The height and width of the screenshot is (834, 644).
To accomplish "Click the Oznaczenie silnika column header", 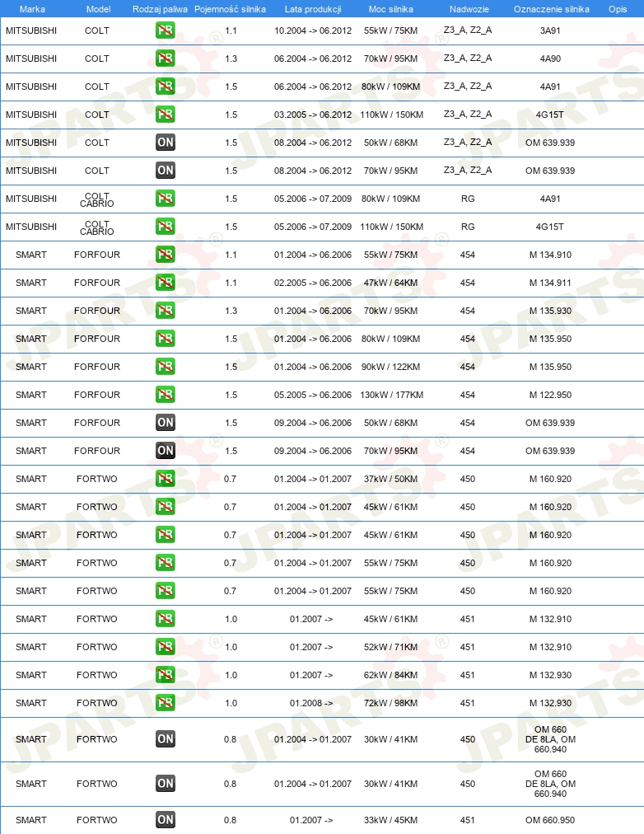I will pos(552,9).
